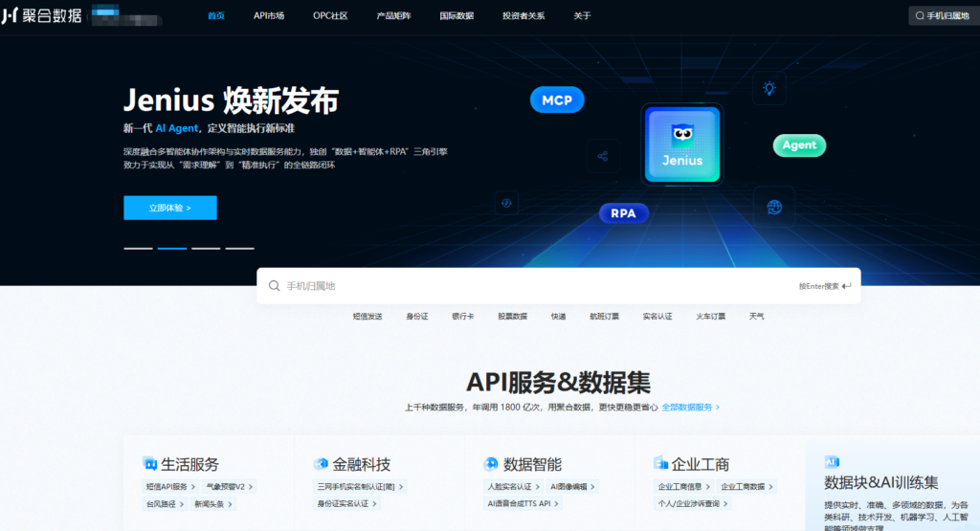This screenshot has width=980, height=531.
Task: Click the green Agent badge
Action: pyautogui.click(x=799, y=144)
